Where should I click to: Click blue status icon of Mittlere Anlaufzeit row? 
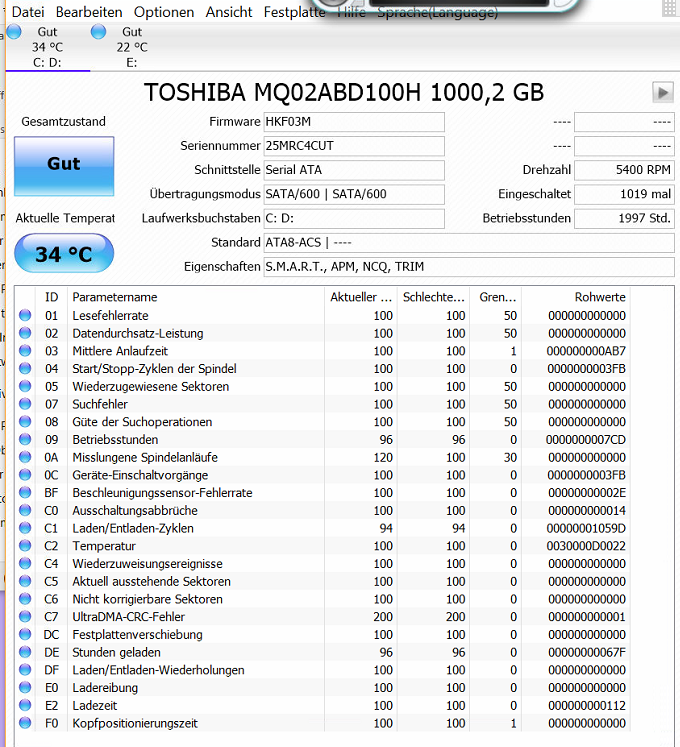[x=25, y=351]
